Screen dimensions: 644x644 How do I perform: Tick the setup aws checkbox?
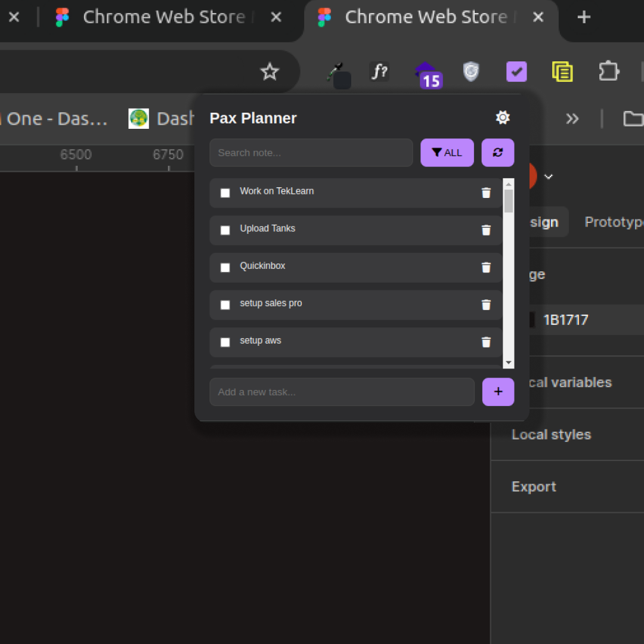(225, 342)
